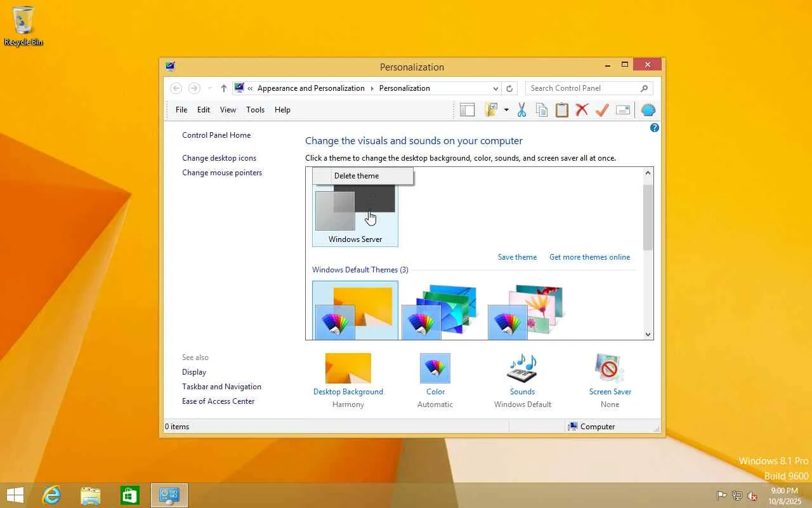Click Get more themes online
812x508 pixels.
[x=590, y=257]
